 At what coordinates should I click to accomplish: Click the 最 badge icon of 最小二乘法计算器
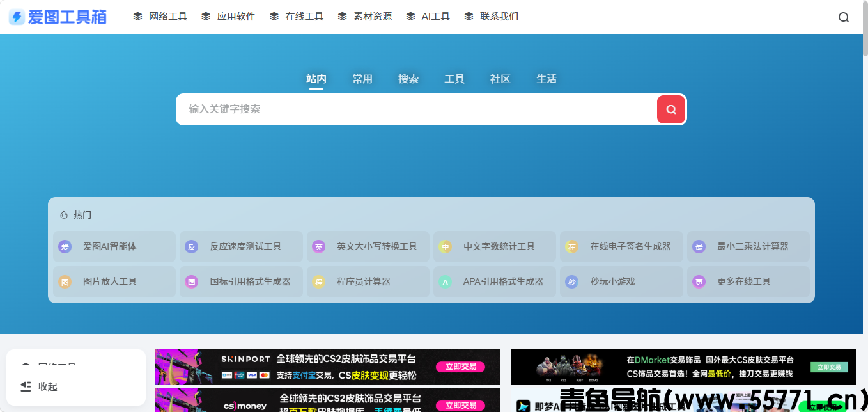(x=699, y=246)
